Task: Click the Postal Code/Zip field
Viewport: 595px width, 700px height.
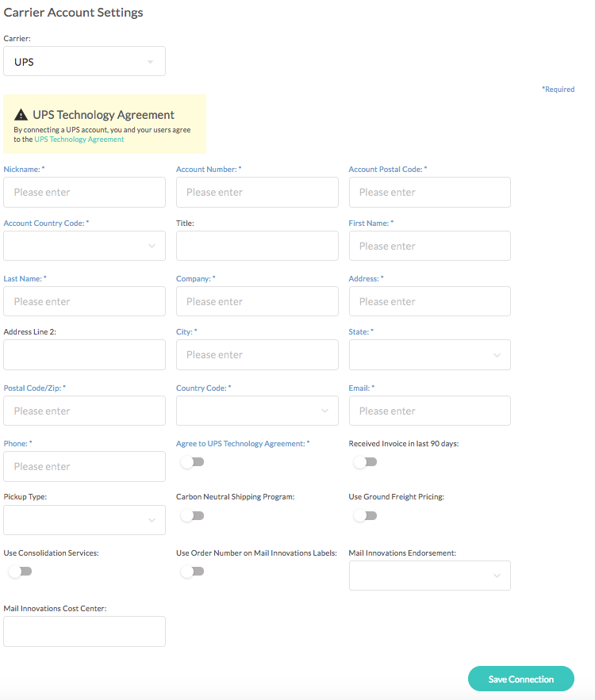Action: click(84, 411)
